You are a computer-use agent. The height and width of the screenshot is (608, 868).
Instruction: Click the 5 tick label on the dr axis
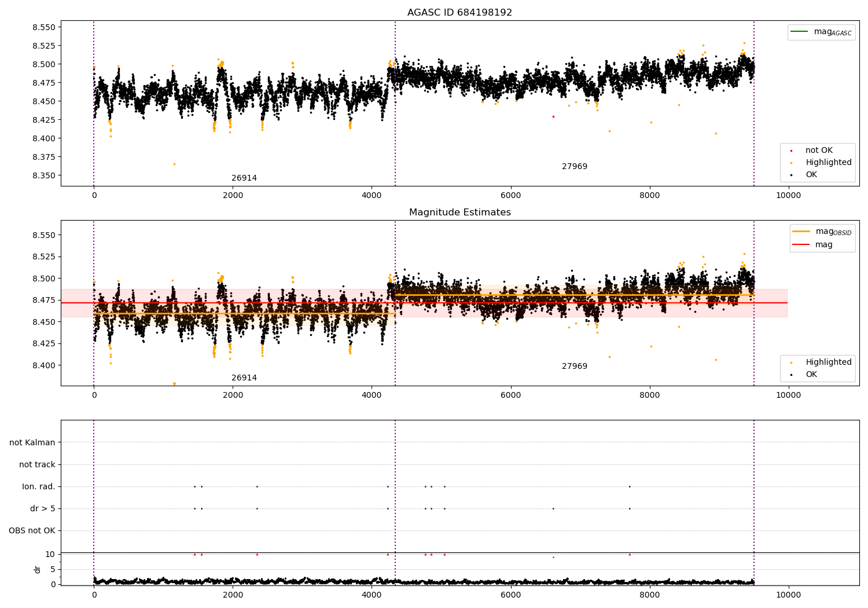point(53,569)
